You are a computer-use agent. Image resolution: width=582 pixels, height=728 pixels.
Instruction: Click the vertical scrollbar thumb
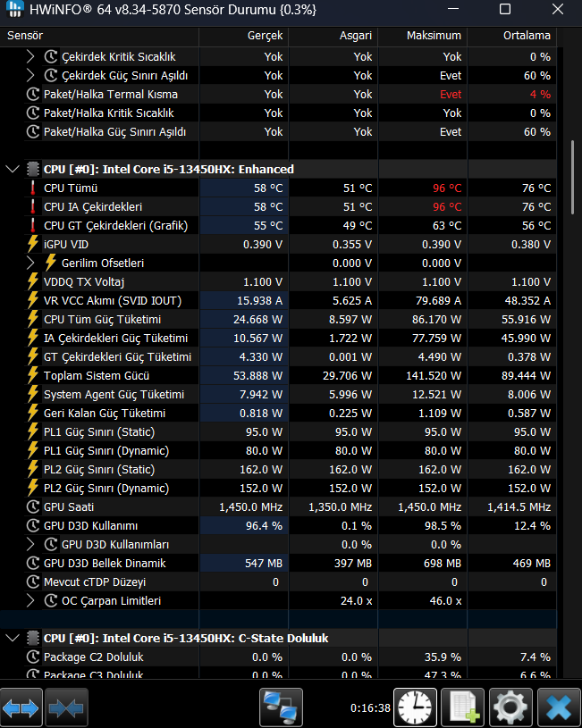click(572, 178)
